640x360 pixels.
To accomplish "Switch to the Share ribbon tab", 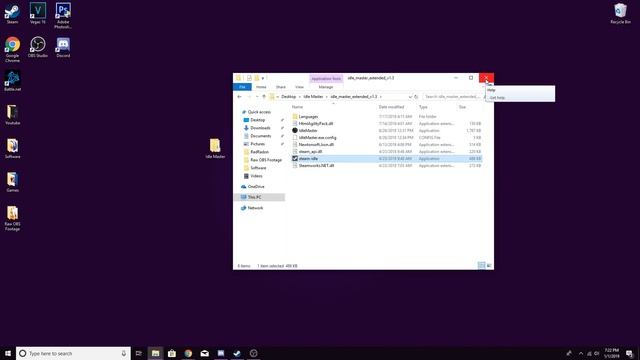I will click(x=281, y=87).
